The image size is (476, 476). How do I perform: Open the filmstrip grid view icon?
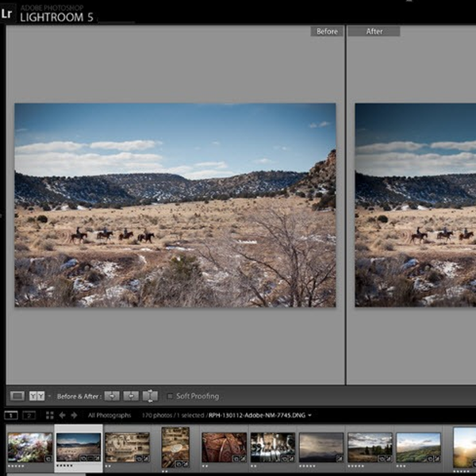tap(49, 415)
